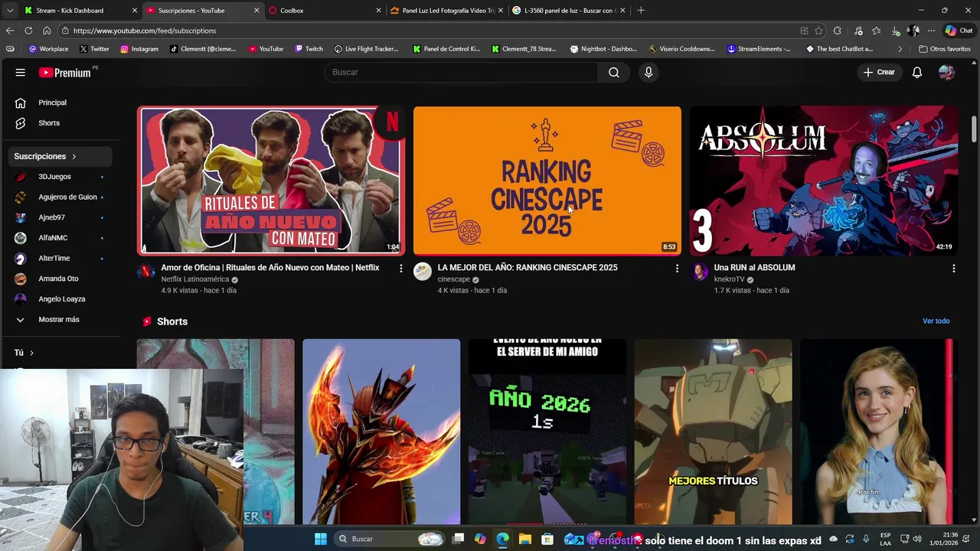The image size is (980, 551).
Task: Click the YouTube Premium logo
Action: pyautogui.click(x=65, y=73)
